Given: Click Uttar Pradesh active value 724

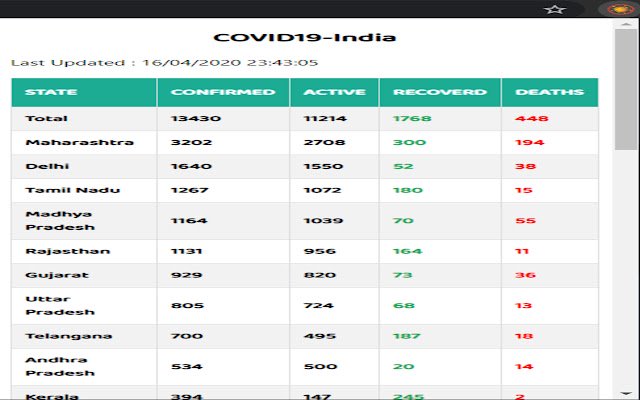Looking at the screenshot, I should [318, 306].
